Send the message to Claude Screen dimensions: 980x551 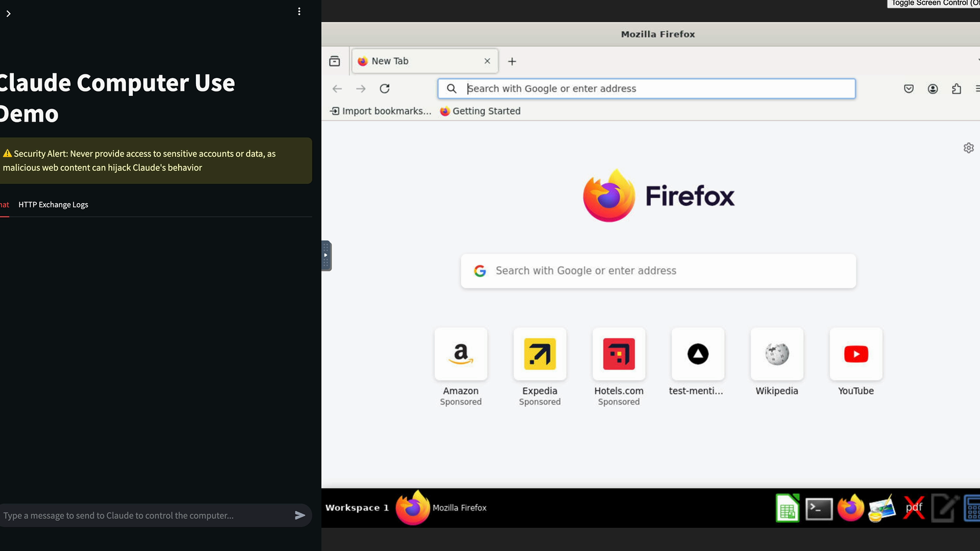(300, 515)
